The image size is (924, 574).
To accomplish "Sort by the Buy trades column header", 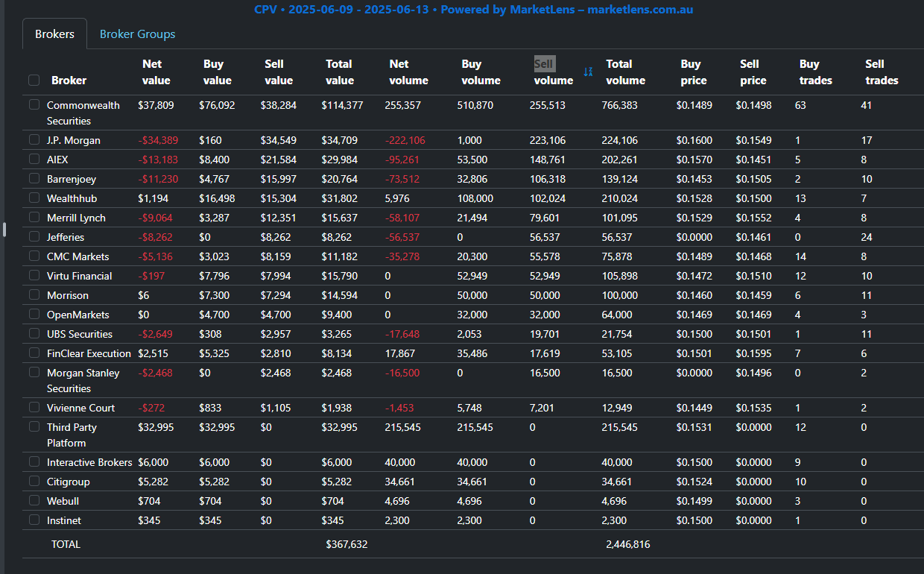I will click(x=815, y=72).
